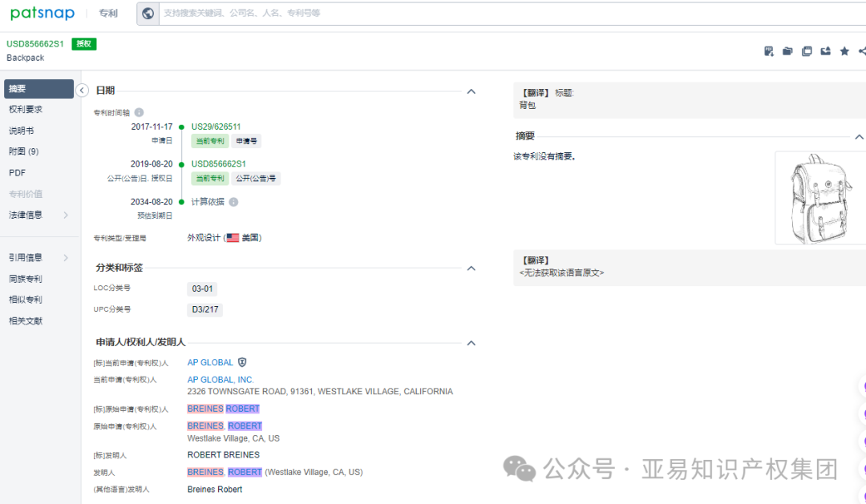Viewport: 866px width, 504px height.
Task: Download the patent as PDF
Action: [x=768, y=50]
